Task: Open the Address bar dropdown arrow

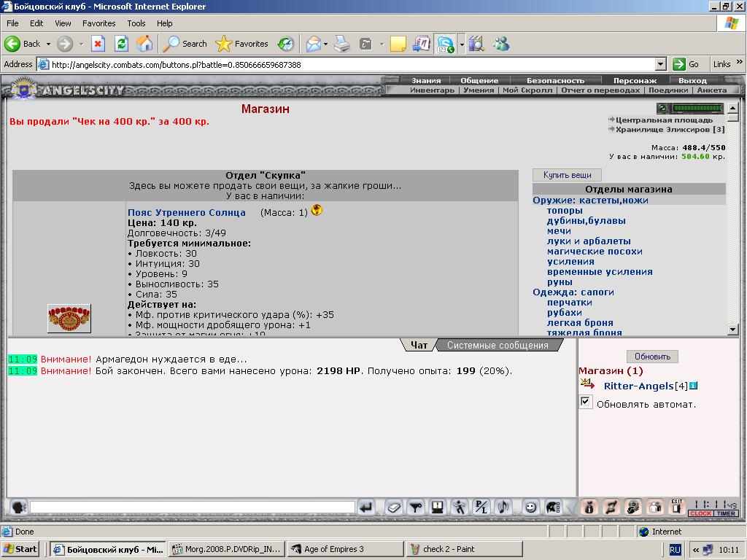Action: point(660,64)
